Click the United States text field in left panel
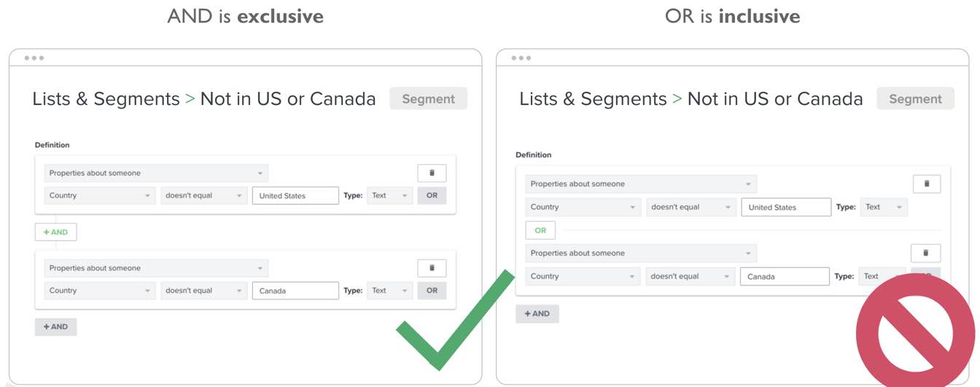The width and height of the screenshot is (980, 387). [x=295, y=195]
